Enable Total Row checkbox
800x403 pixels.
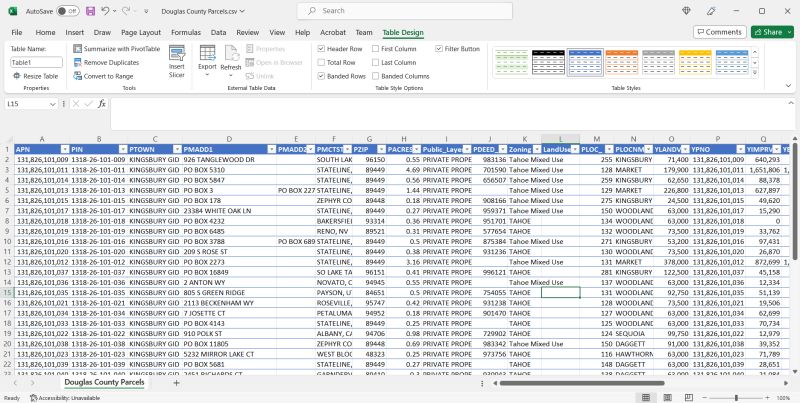pyautogui.click(x=321, y=62)
